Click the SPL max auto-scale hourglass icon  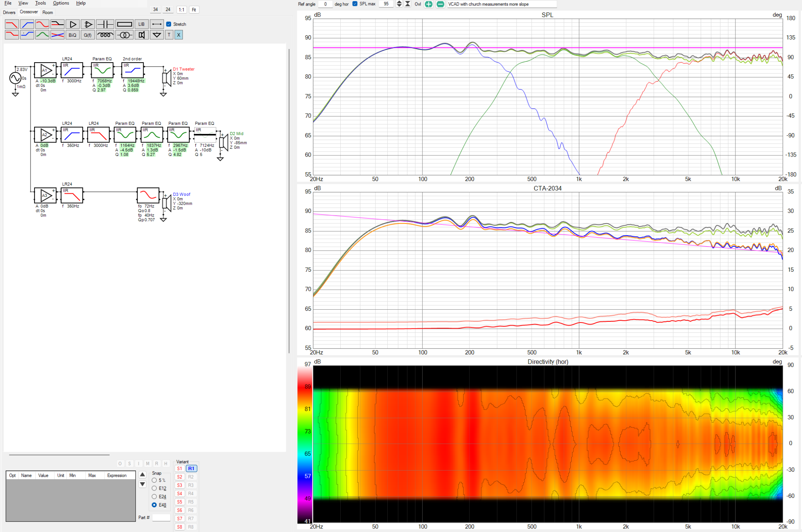point(408,4)
